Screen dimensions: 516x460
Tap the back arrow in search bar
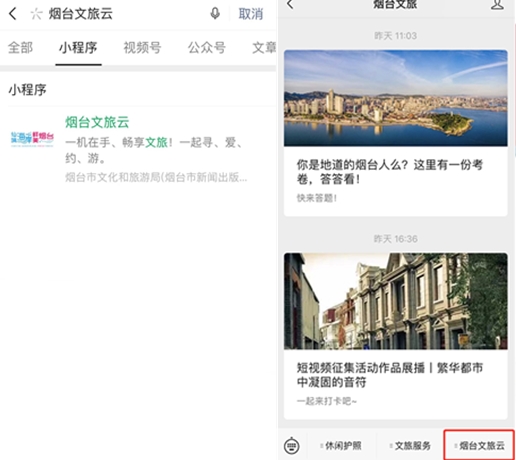(13, 14)
